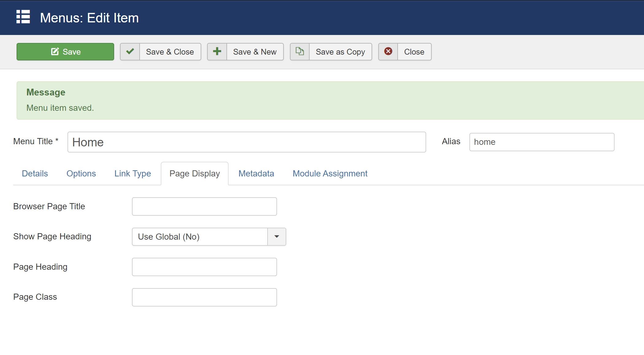Open the Link Type tab
This screenshot has width=644, height=355.
[132, 173]
